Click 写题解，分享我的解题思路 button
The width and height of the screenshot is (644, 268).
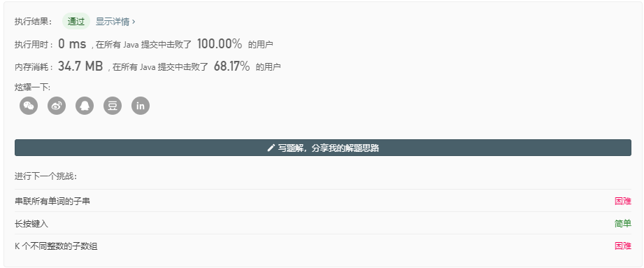[x=323, y=148]
